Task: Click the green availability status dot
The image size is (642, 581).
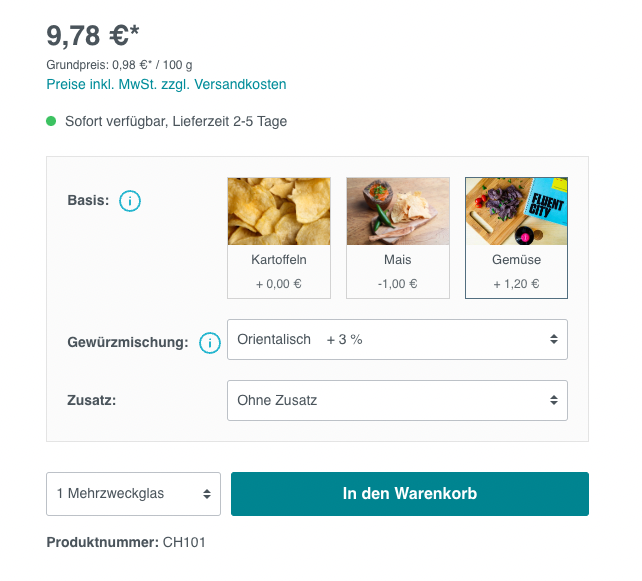Action: click(51, 121)
